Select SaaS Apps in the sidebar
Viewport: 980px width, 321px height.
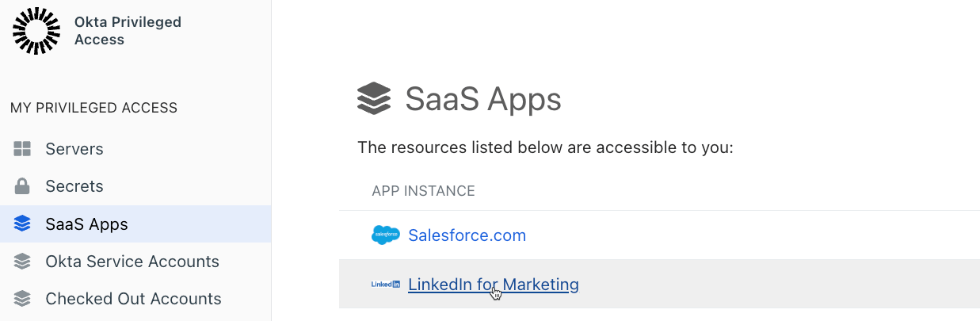pyautogui.click(x=86, y=224)
